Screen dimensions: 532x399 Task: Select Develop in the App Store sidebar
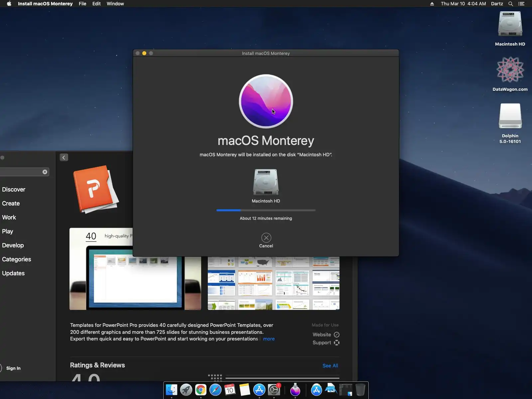tap(13, 245)
